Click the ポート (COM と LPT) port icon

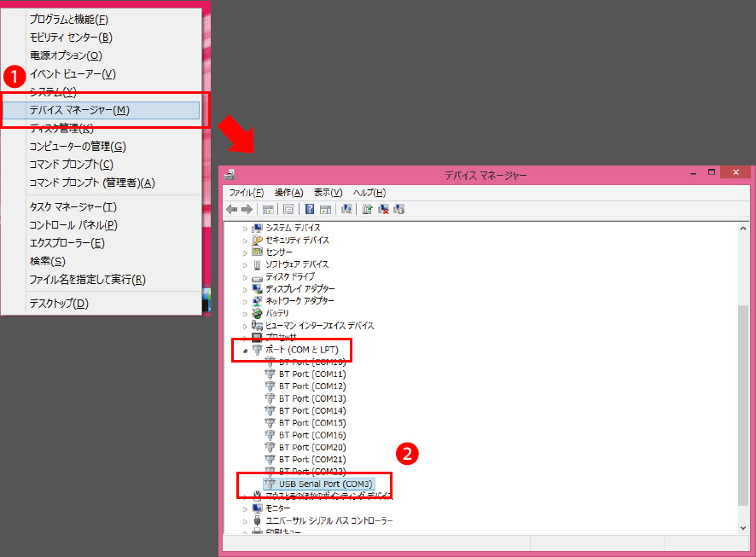click(x=258, y=350)
